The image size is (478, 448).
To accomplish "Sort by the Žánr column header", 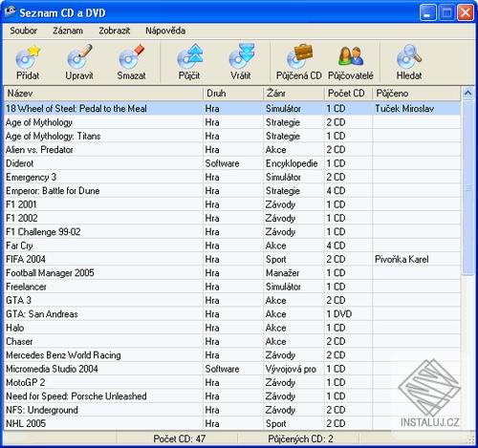I will tap(293, 94).
